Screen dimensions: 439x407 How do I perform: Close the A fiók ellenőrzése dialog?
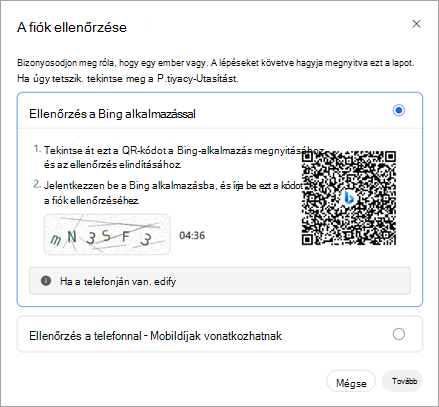click(416, 24)
